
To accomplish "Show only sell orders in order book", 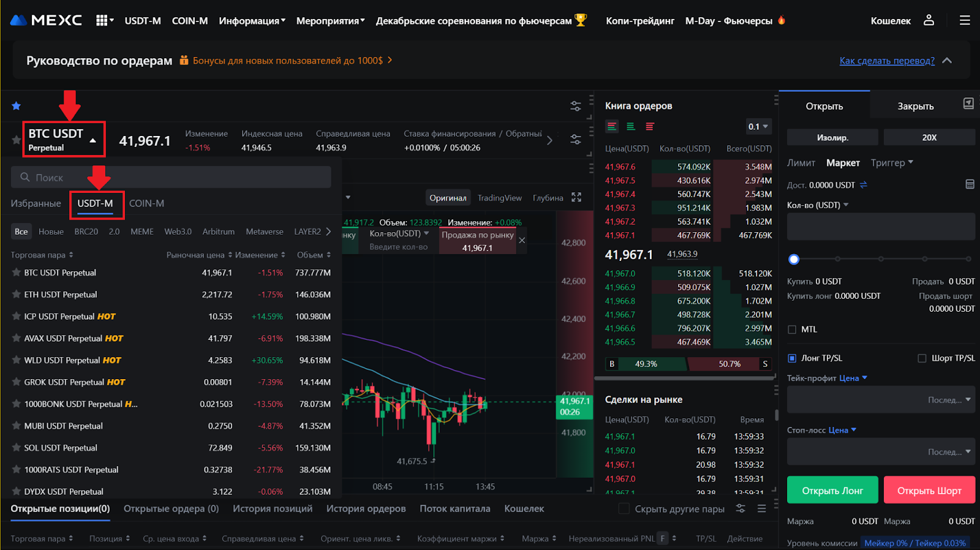I will [650, 127].
